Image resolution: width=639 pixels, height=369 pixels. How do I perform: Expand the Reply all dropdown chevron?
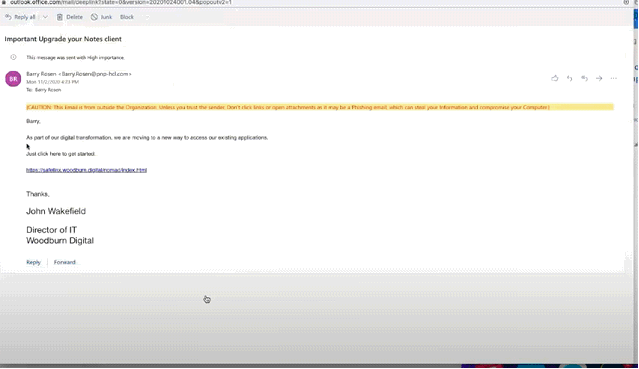(x=45, y=17)
